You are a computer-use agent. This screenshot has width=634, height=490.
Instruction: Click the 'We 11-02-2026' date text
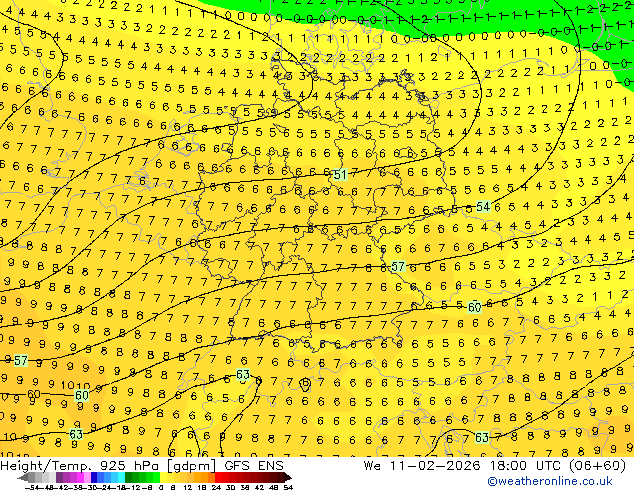(423, 466)
